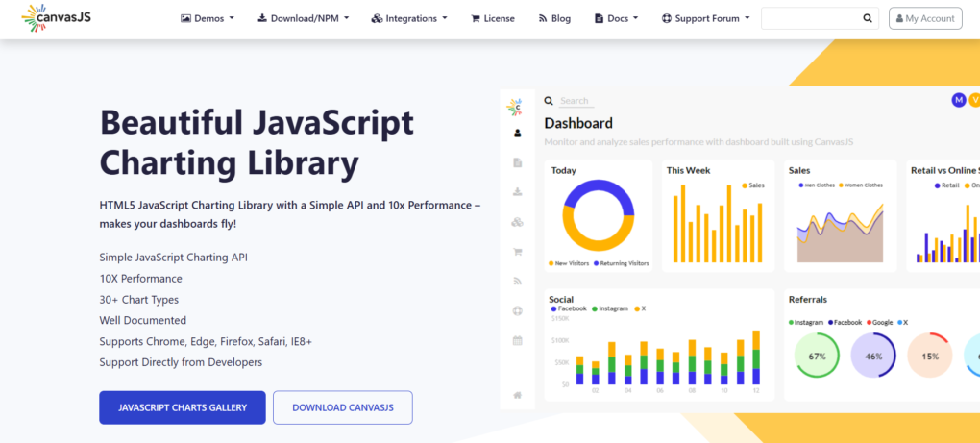The image size is (980, 443).
Task: Click the Today donut chart
Action: tap(599, 215)
